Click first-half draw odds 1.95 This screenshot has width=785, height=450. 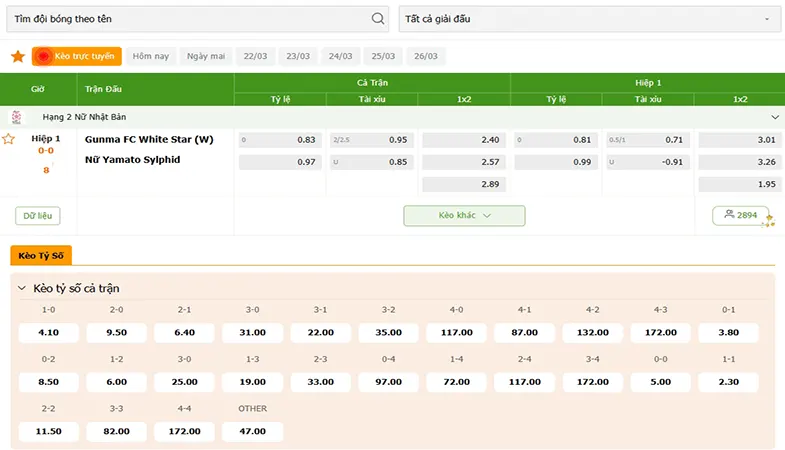pos(740,184)
